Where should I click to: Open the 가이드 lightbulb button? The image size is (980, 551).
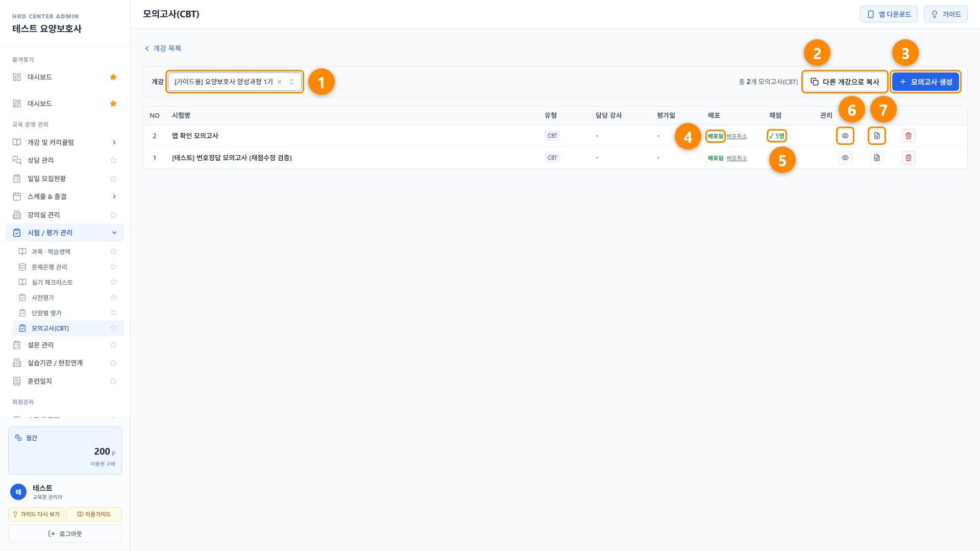[946, 14]
